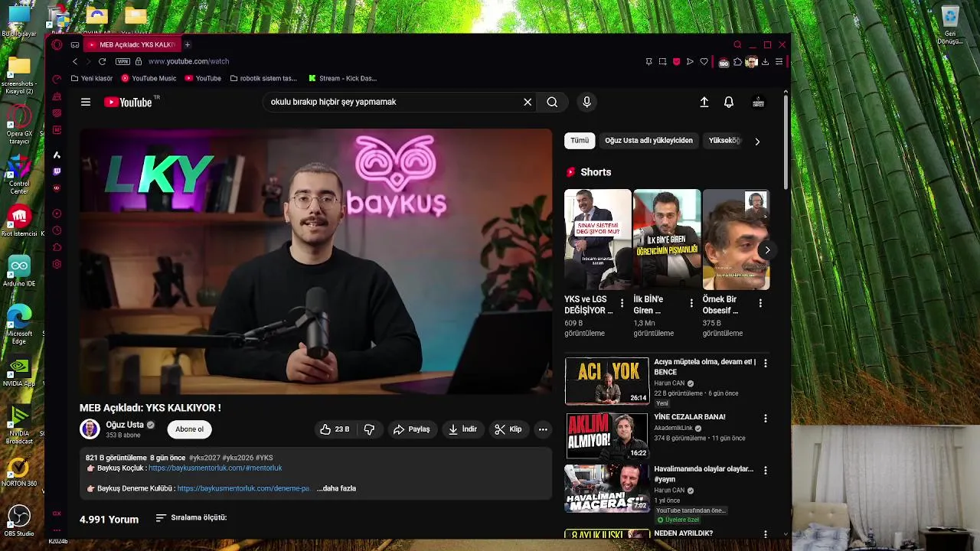Open Stream - Kick Das... bookmark
Screen dimensions: 980x551
[343, 78]
